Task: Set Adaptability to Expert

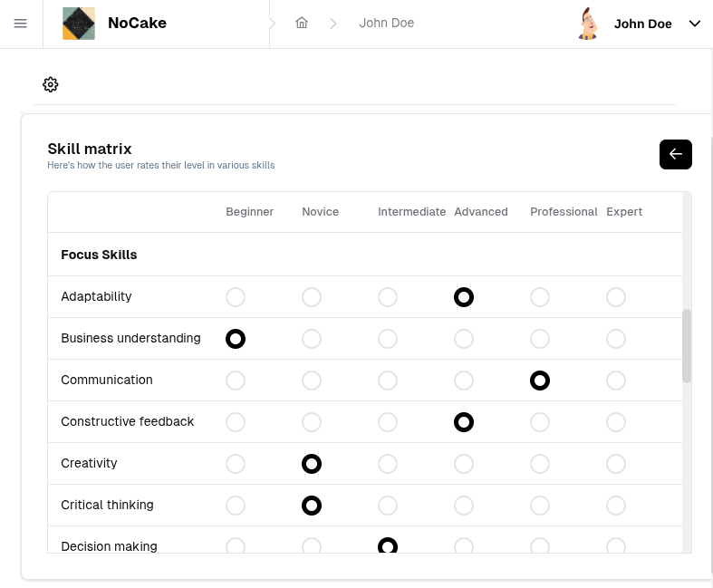Action: point(616,297)
